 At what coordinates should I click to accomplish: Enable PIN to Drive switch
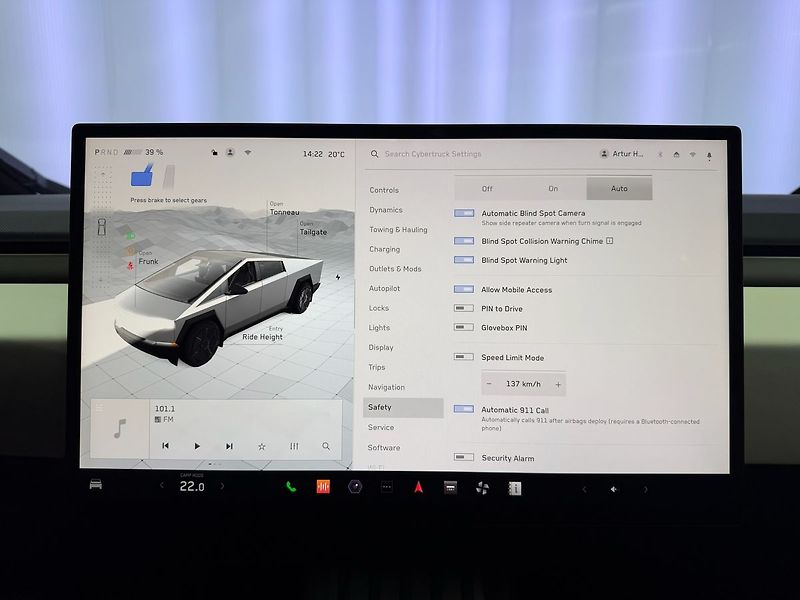[464, 308]
